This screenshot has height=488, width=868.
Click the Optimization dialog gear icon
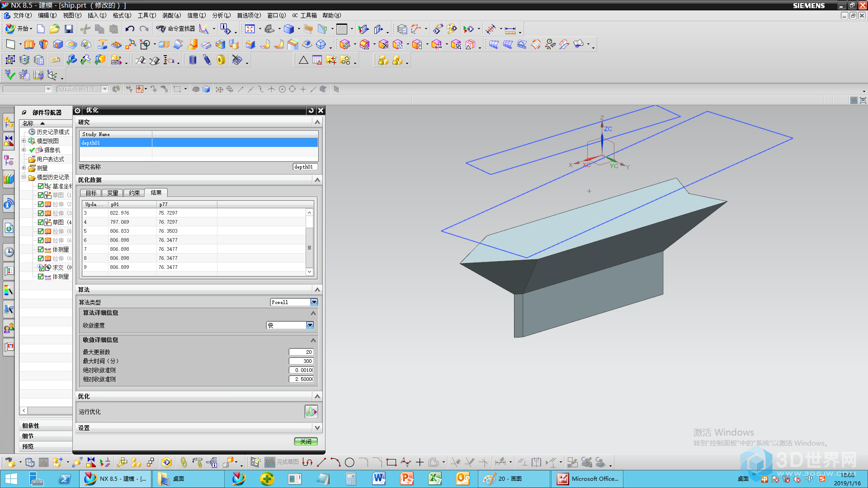click(77, 110)
